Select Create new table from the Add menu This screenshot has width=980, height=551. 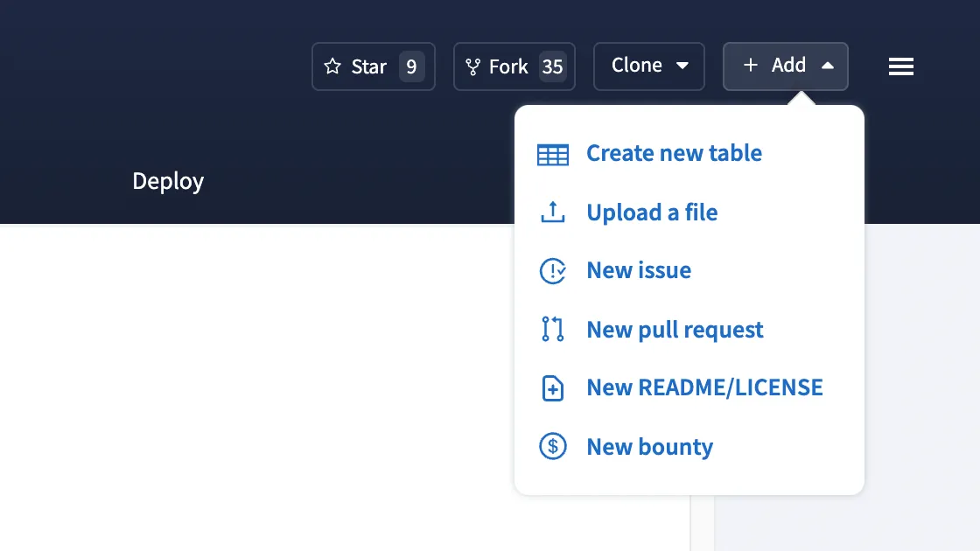(x=674, y=153)
